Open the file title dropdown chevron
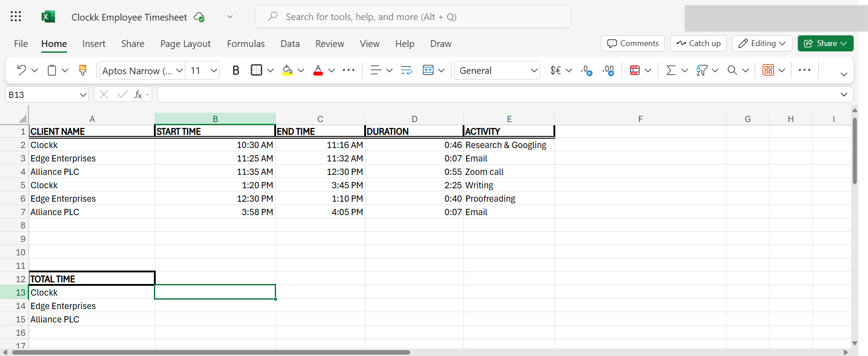Viewport: 868px width, 356px height. coord(230,17)
